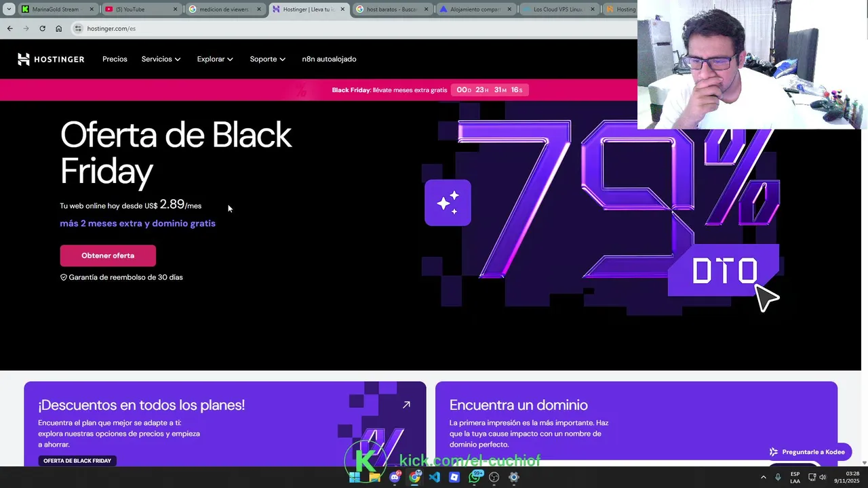Open the n8n autoalojado link
Image resolution: width=868 pixels, height=488 pixels.
[329, 59]
